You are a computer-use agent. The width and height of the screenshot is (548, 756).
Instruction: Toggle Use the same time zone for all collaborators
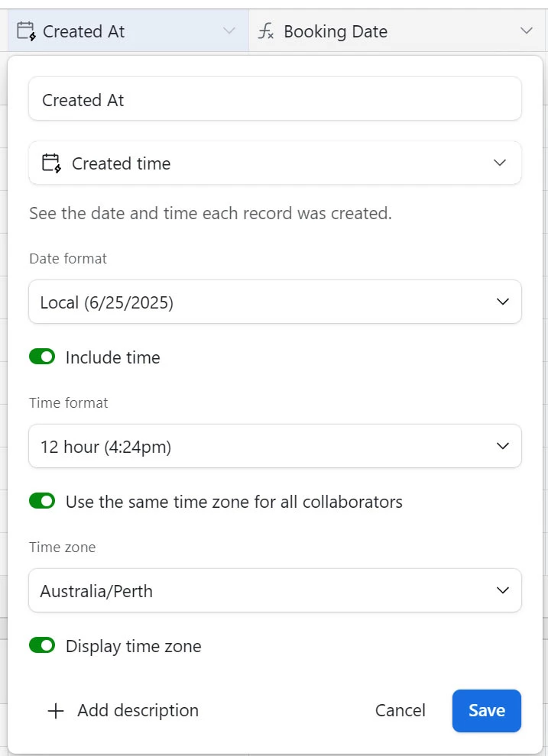[x=42, y=502]
